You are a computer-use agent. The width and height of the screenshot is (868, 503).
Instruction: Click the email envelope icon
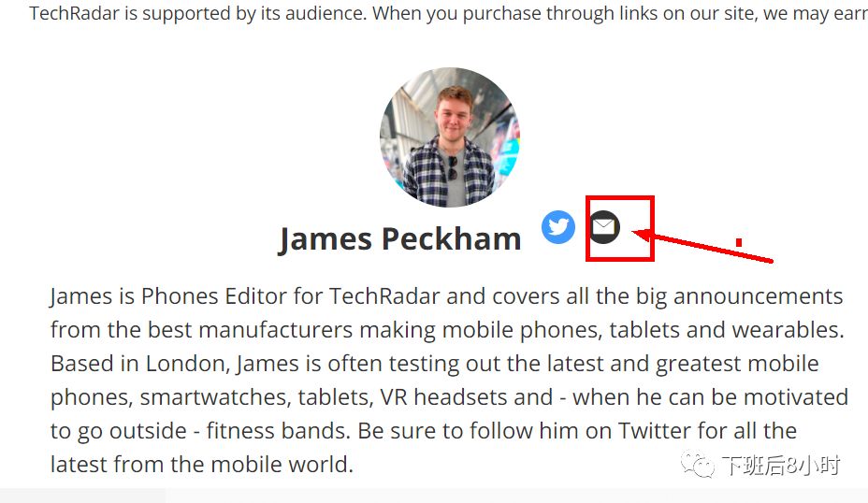[x=604, y=226]
